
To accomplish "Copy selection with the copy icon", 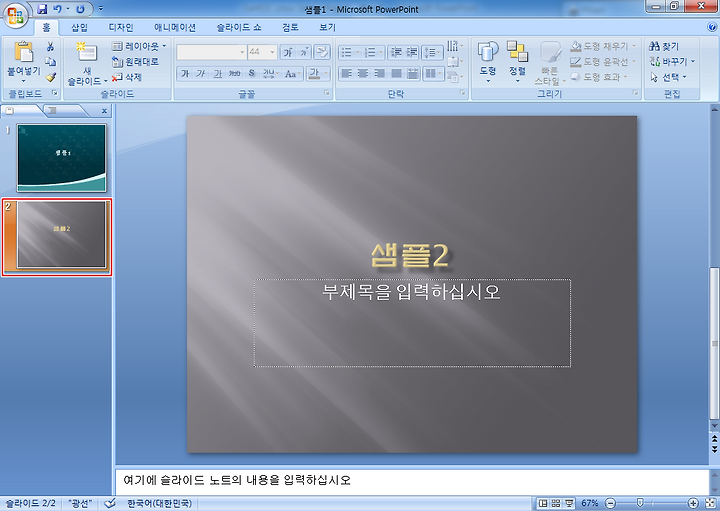I will pyautogui.click(x=51, y=62).
